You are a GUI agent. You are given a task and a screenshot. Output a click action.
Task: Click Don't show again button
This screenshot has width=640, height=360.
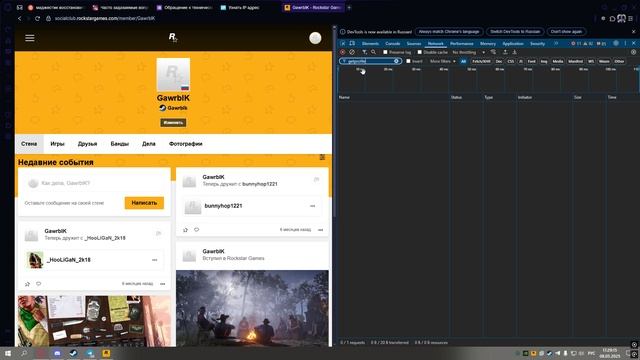(x=566, y=31)
